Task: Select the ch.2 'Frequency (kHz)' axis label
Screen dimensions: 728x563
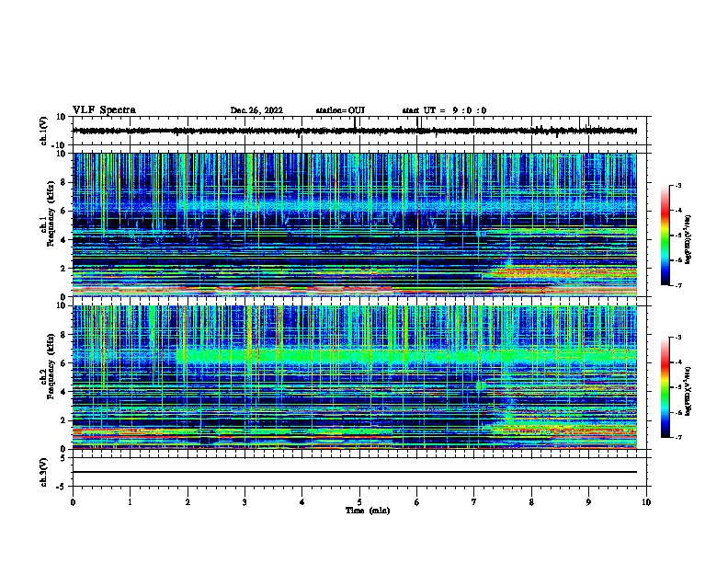Action: pyautogui.click(x=51, y=366)
